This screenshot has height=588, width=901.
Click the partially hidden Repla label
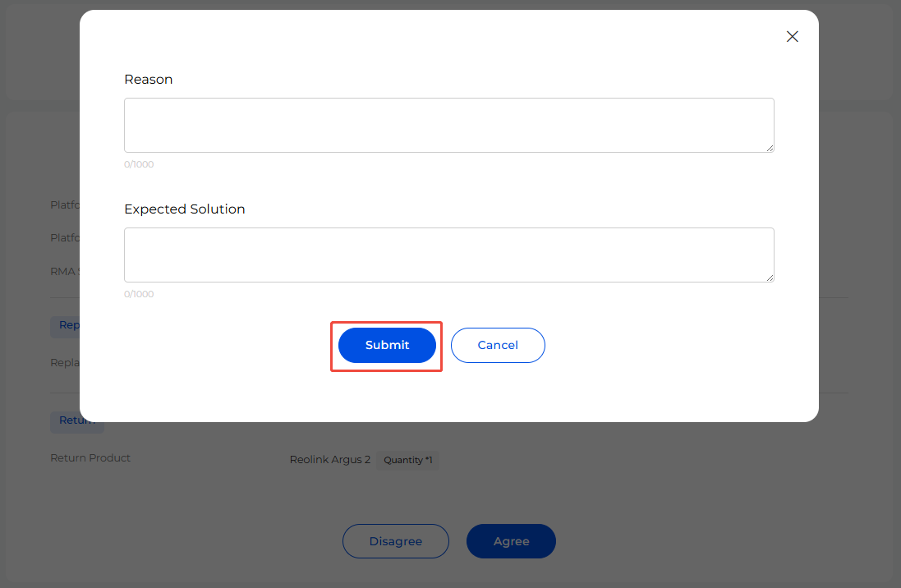pyautogui.click(x=65, y=362)
